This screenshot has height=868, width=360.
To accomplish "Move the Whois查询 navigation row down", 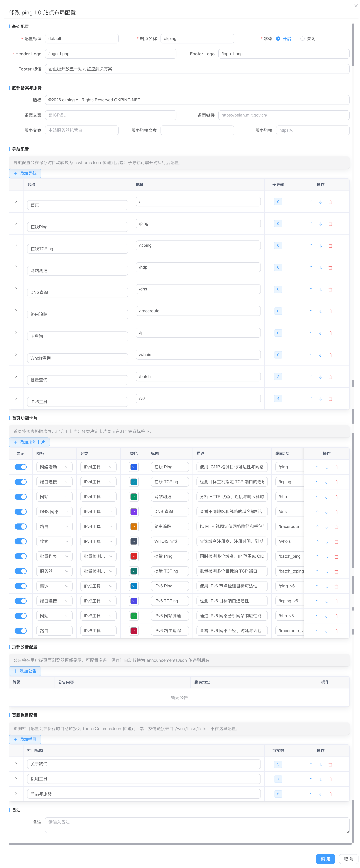I will (x=321, y=355).
